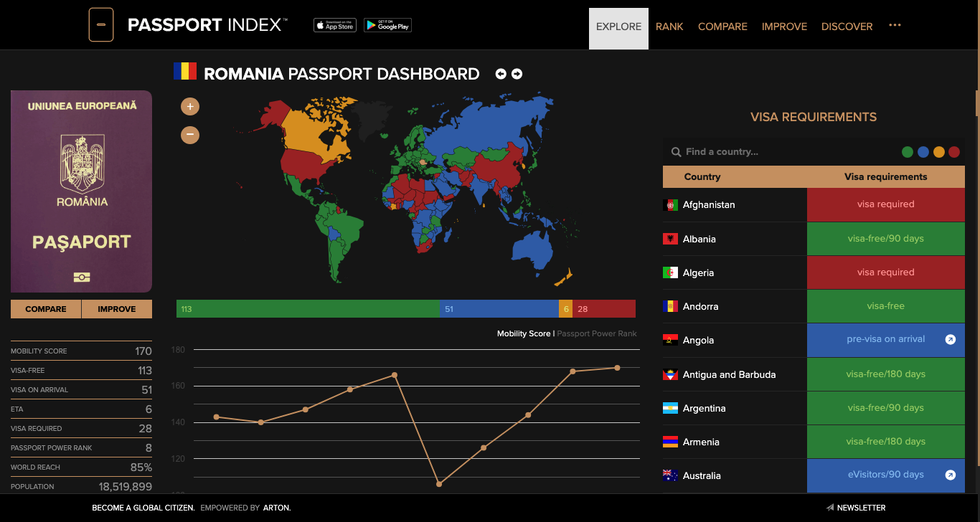This screenshot has width=980, height=522.
Task: Click the last chart data point at 170
Action: pyautogui.click(x=617, y=368)
